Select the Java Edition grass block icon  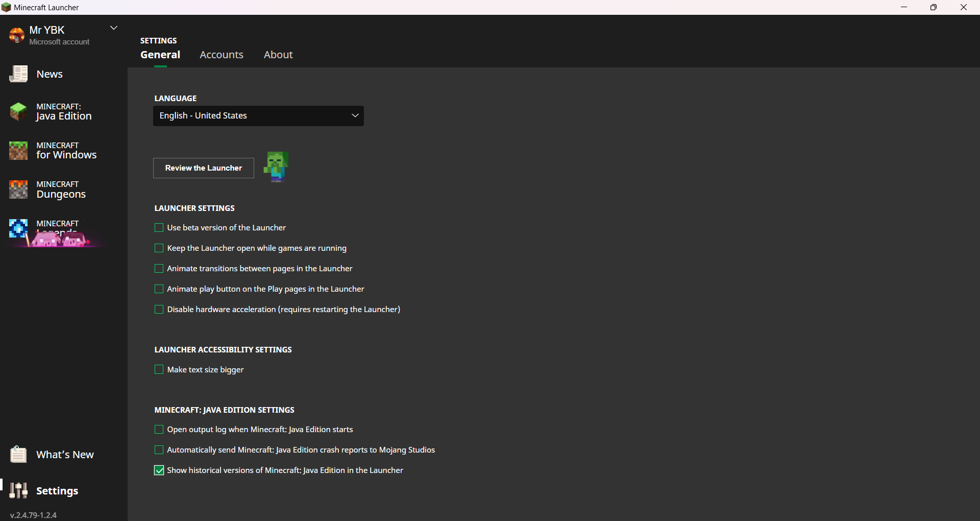point(18,111)
